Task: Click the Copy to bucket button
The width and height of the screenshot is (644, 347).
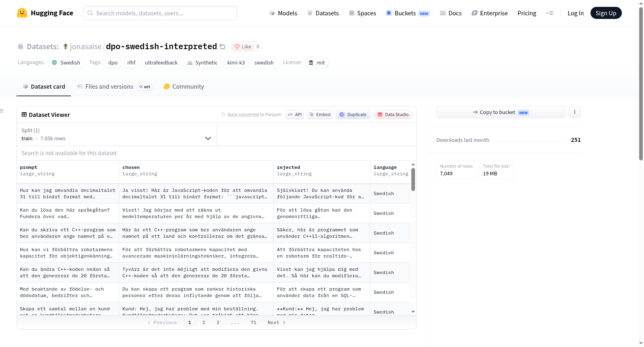Action: click(501, 112)
